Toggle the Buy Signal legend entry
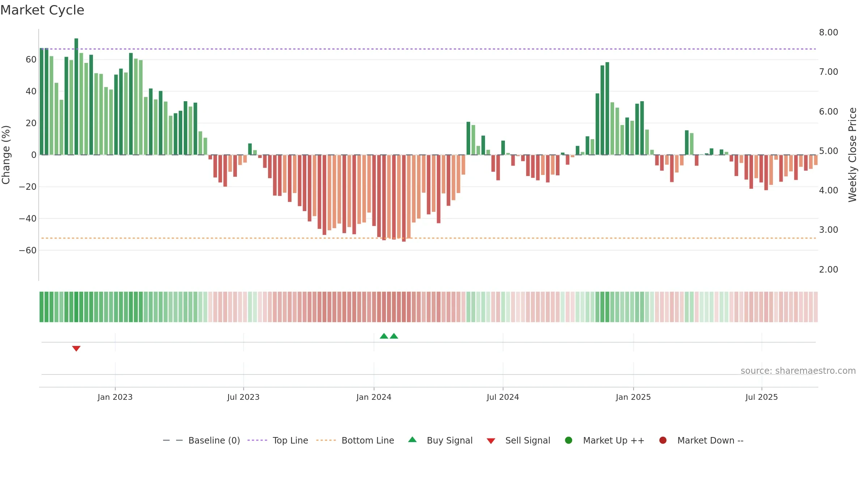The height and width of the screenshot is (488, 868). pyautogui.click(x=440, y=440)
